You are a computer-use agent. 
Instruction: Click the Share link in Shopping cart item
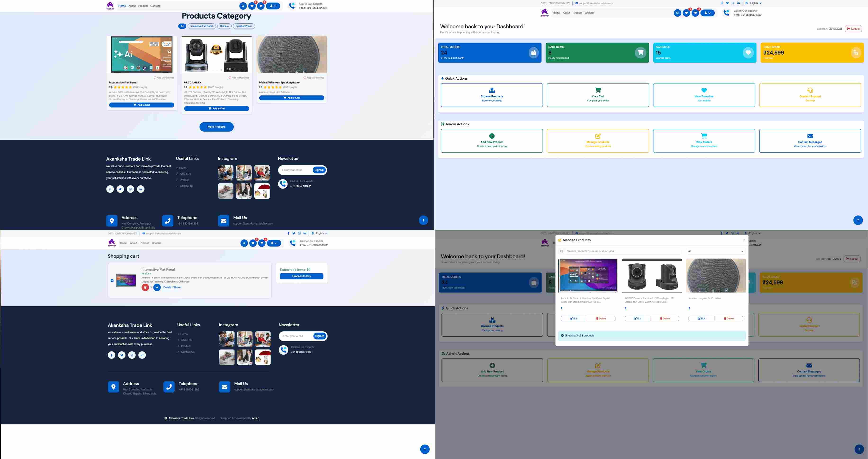[x=177, y=288]
